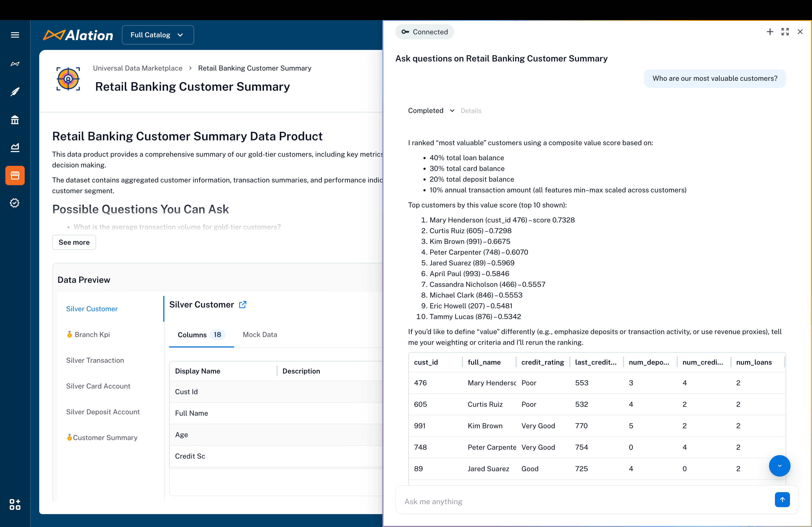Open the Full Catalog dropdown
Image resolution: width=812 pixels, height=527 pixels.
[158, 35]
